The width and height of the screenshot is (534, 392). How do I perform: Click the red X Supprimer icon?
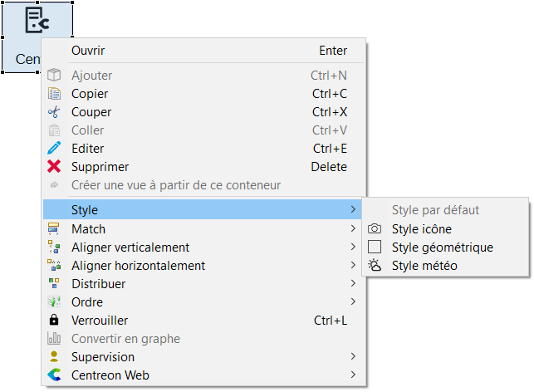pyautogui.click(x=55, y=167)
